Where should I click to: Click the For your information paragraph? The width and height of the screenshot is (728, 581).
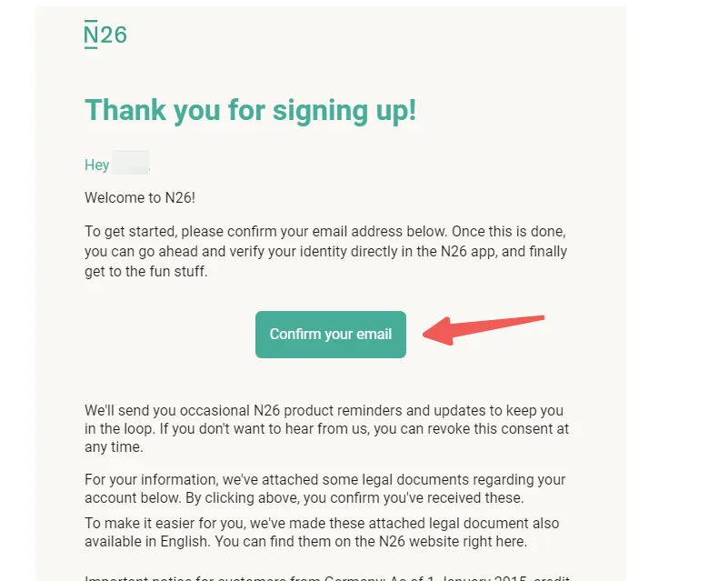pos(325,488)
